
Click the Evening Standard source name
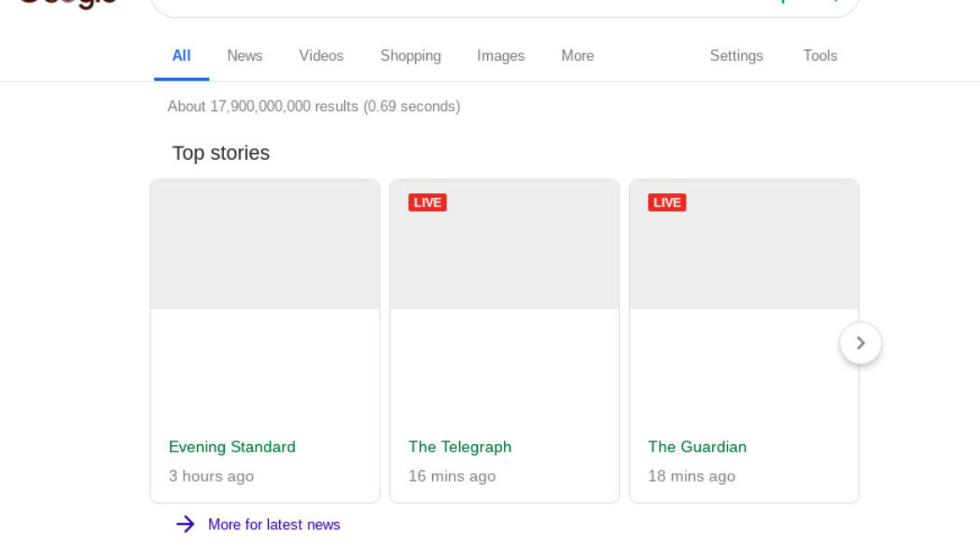tap(232, 447)
